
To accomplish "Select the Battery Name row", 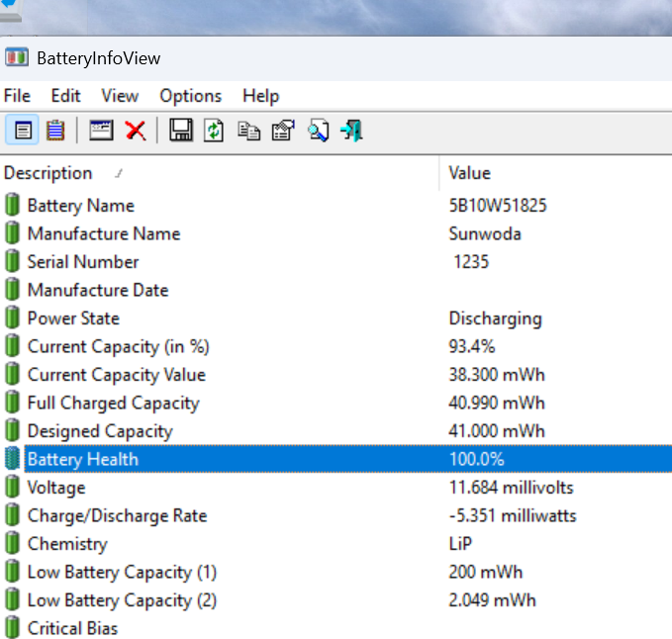I will click(336, 205).
